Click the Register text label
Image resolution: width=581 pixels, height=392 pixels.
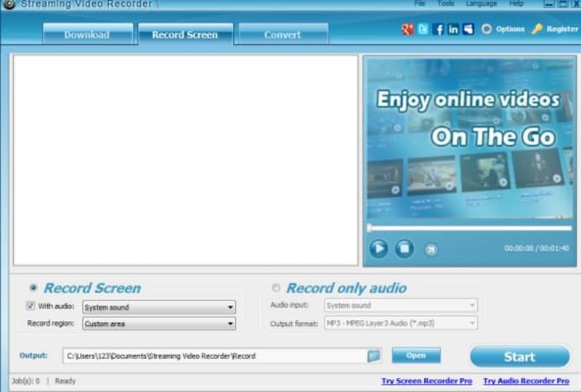point(562,29)
